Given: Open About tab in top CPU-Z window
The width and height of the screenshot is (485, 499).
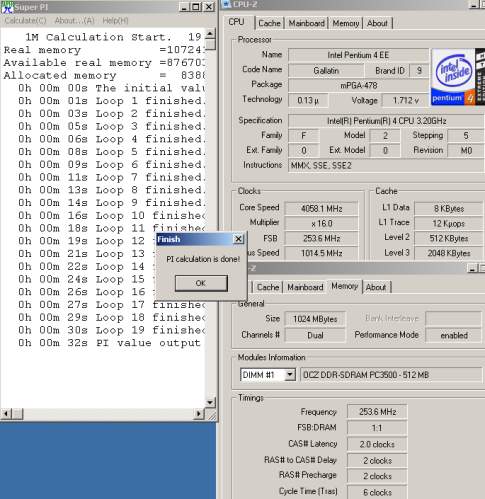Looking at the screenshot, I should pyautogui.click(x=377, y=23).
